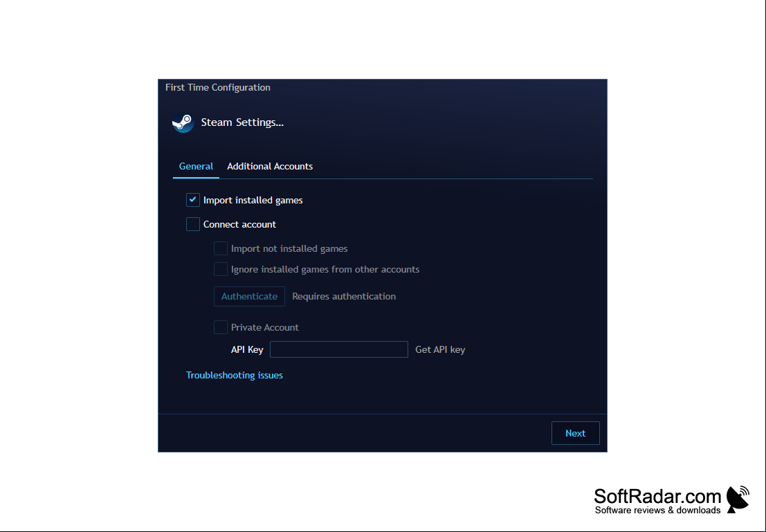This screenshot has width=766, height=532.
Task: Uncheck Import installed games checkbox
Action: click(193, 200)
